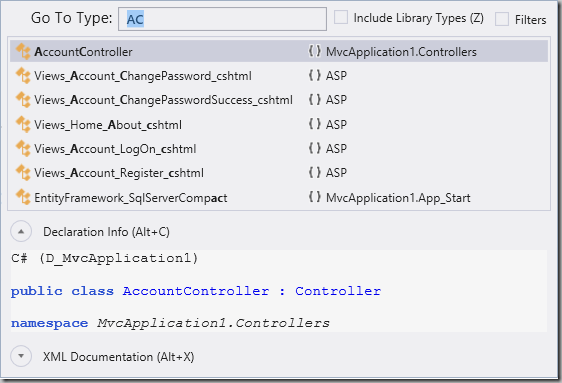
Task: Select the Views_Home_About_cshtml result
Action: point(279,124)
